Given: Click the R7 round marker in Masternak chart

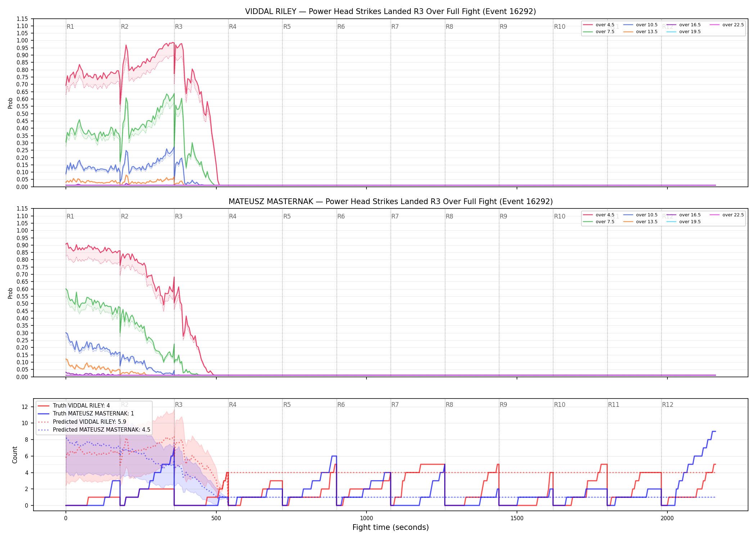Looking at the screenshot, I should click(x=395, y=216).
